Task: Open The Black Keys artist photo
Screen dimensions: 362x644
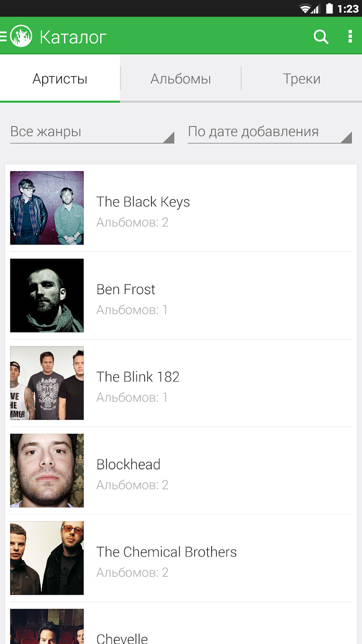Action: 47,208
